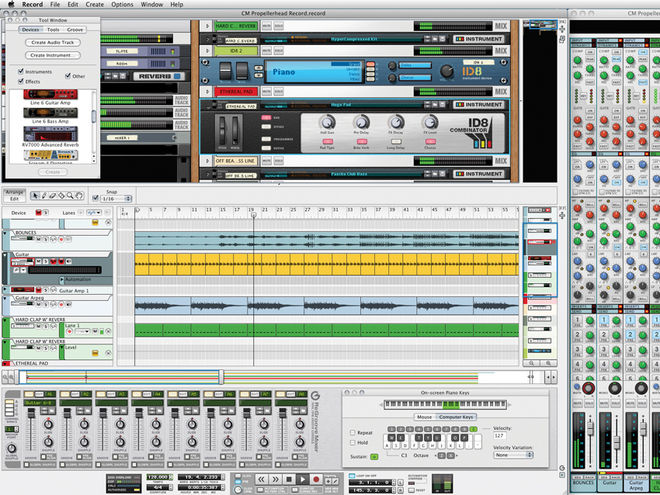Click the ID8 Combinator Pad Type button
The width and height of the screenshot is (660, 495).
pyautogui.click(x=327, y=142)
